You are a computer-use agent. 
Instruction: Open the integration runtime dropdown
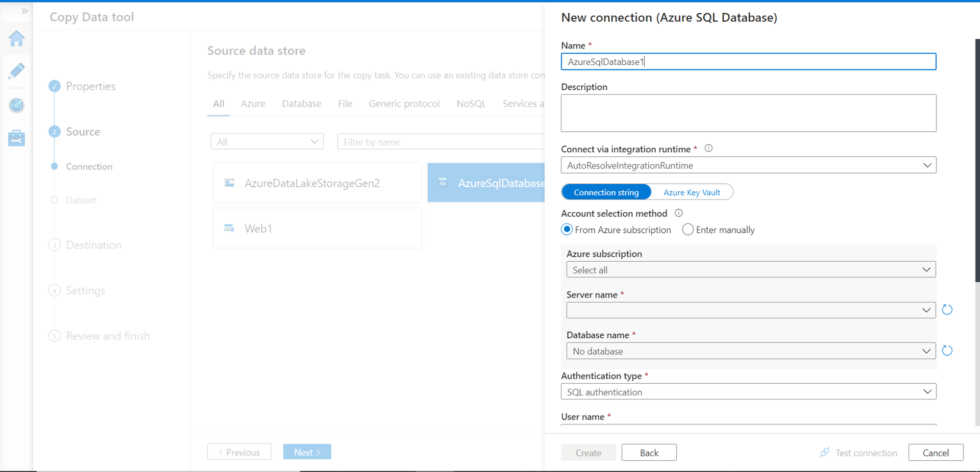748,165
